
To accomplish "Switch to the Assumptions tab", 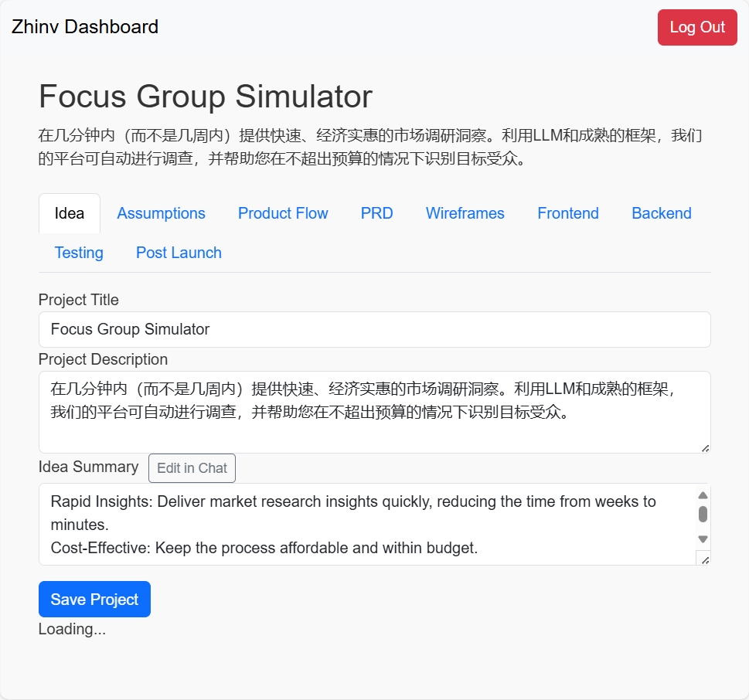I will (161, 214).
